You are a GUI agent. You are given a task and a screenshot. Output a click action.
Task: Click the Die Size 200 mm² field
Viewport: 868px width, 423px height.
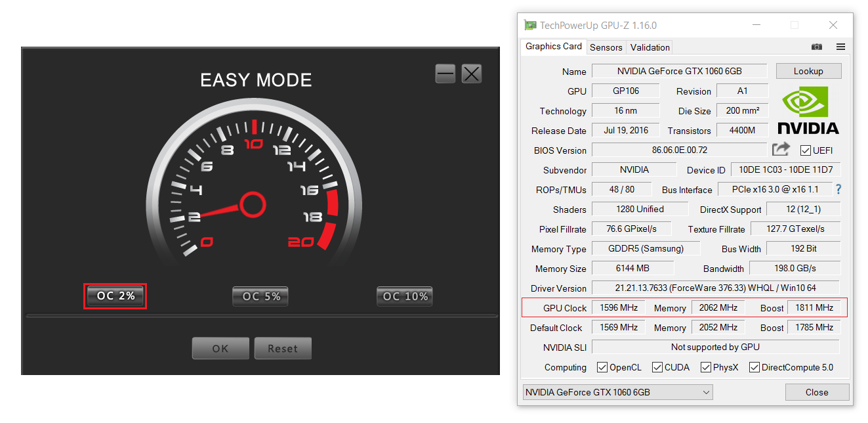[x=742, y=110]
